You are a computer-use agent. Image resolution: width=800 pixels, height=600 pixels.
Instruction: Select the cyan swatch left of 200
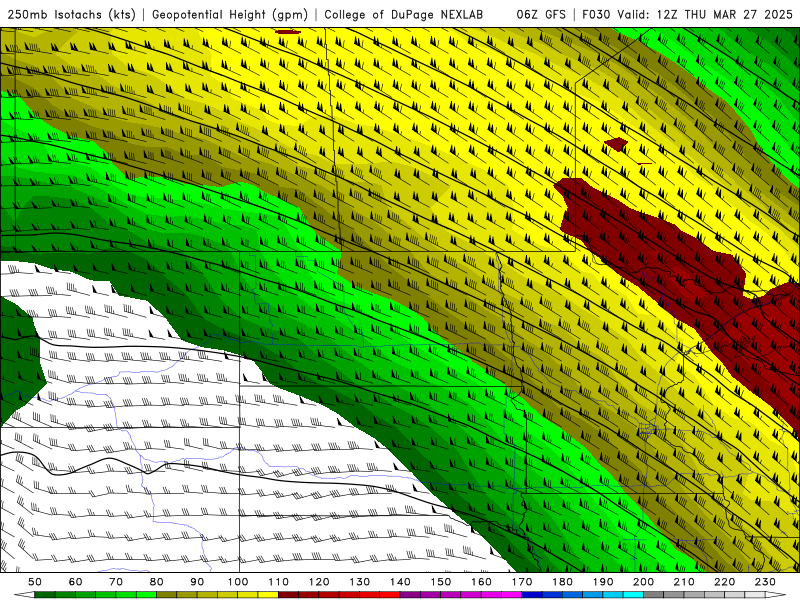coord(633,595)
